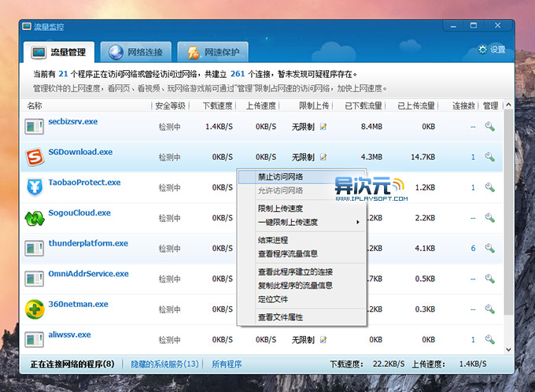This screenshot has height=392, width=535.
Task: Click 14.7KB uploaded value for SGDownload.exe
Action: (422, 157)
